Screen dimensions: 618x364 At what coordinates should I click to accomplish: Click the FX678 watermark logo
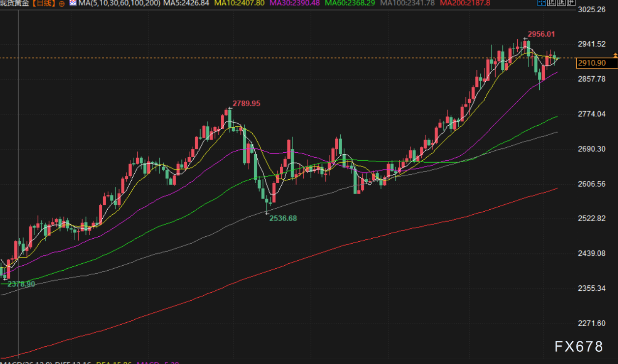click(579, 347)
